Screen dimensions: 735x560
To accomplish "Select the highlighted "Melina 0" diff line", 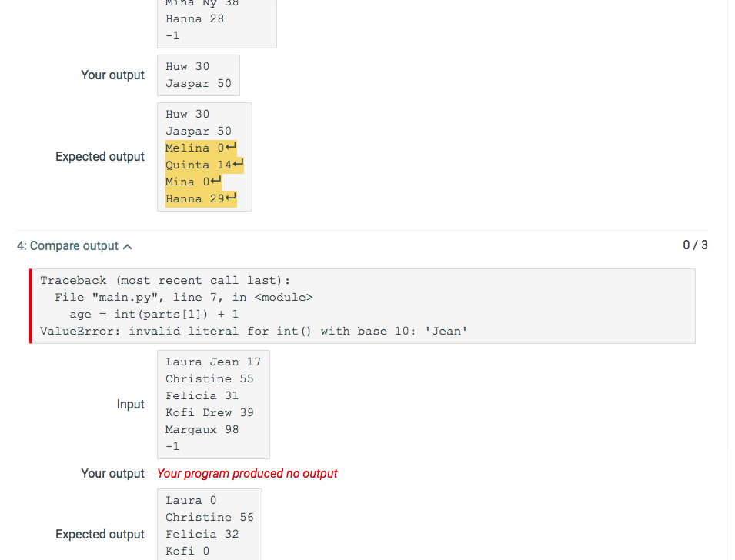I will [x=195, y=148].
